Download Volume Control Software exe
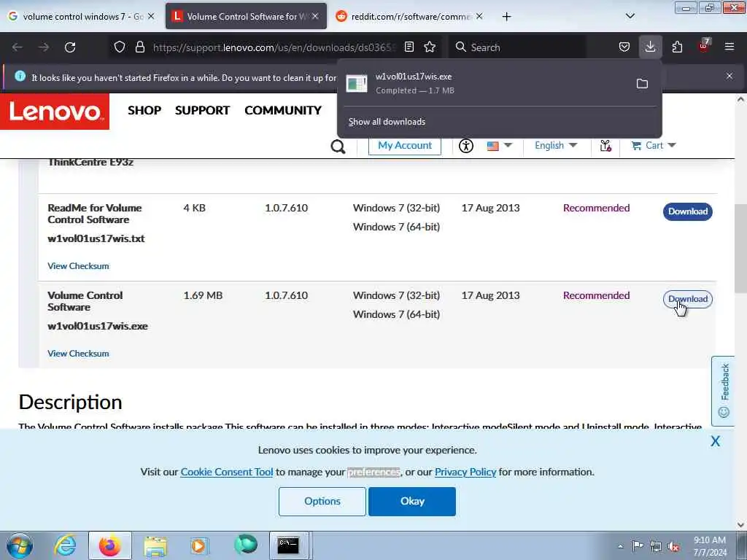The image size is (747, 560). [687, 299]
